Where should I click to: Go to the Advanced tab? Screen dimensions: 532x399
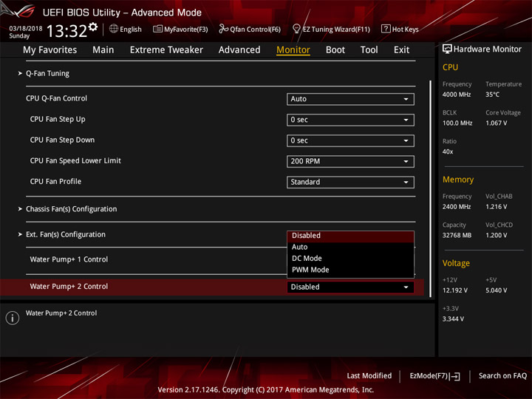tap(239, 50)
